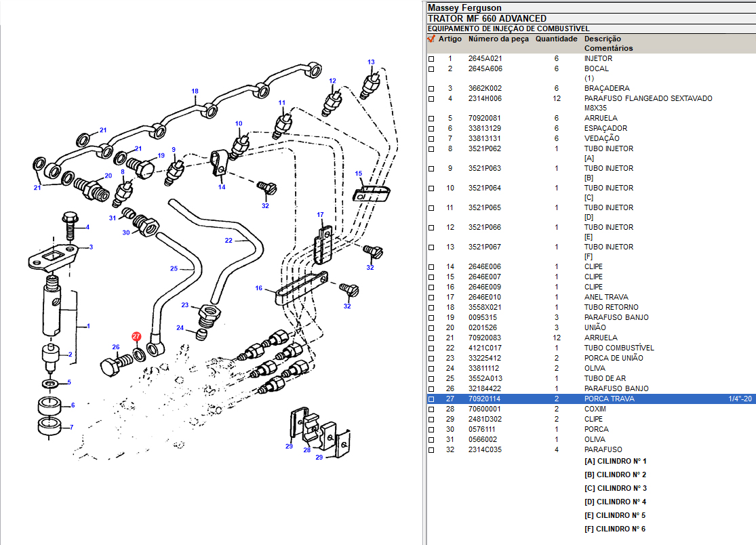Select callout number 3 by the clamp
Viewport: 756px width, 545px height.
pos(91,247)
